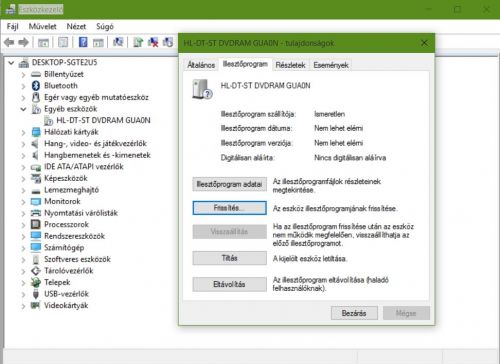Expand the Lemezmeghajtó category
The image size is (500, 364).
coord(23,190)
